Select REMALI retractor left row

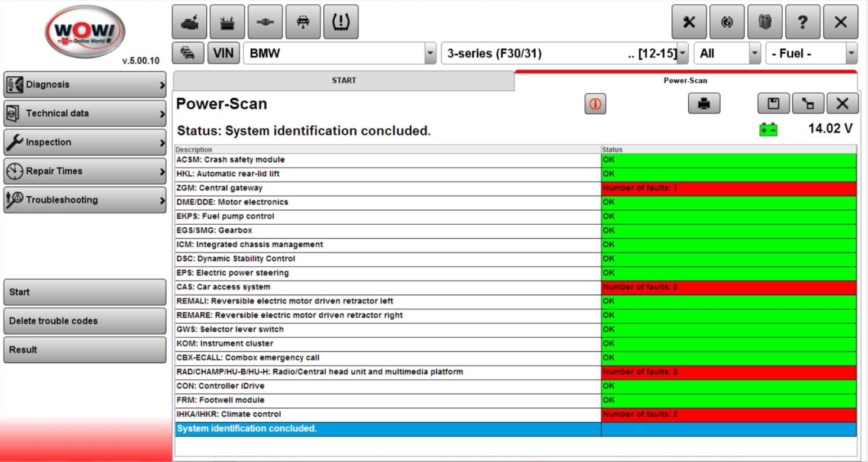pos(516,301)
